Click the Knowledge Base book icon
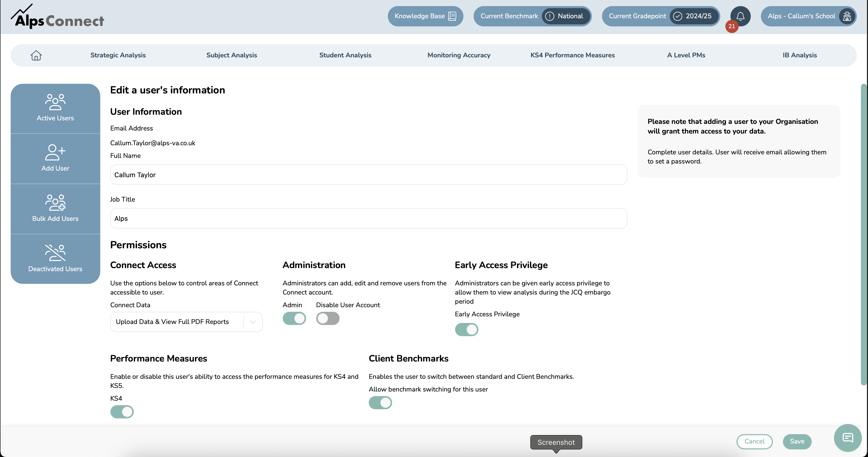Screen dimensions: 868x457 click(x=452, y=16)
